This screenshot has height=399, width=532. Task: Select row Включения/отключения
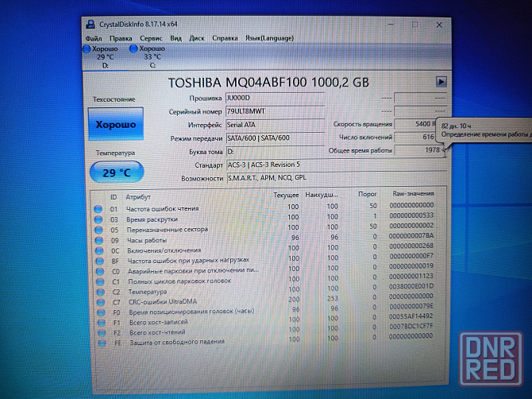[265, 249]
